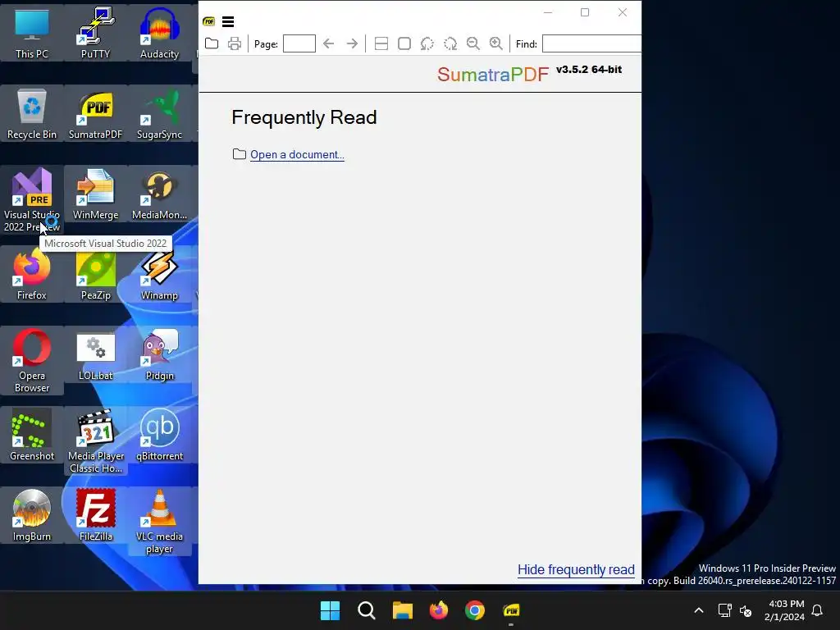
Task: Select Media Player Classic desktop shortcut
Action: pyautogui.click(x=95, y=441)
